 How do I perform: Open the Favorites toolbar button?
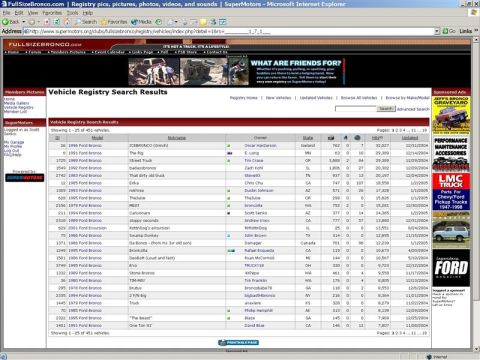114,22
